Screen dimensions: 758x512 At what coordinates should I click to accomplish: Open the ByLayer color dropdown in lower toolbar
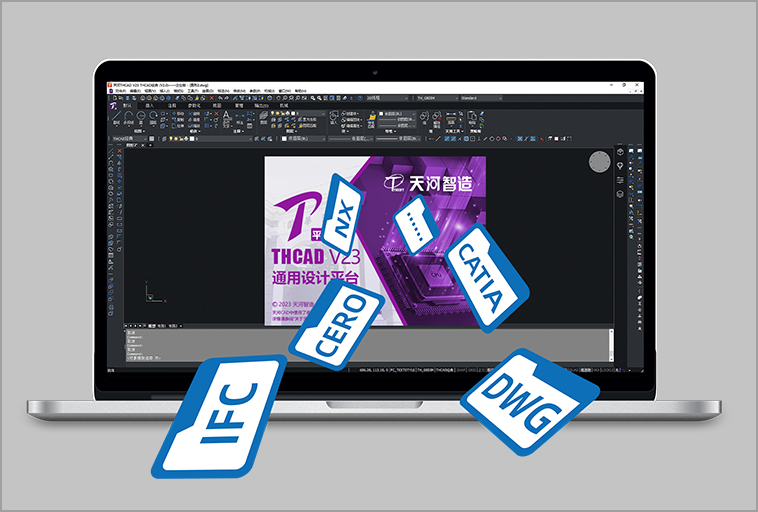click(x=303, y=139)
